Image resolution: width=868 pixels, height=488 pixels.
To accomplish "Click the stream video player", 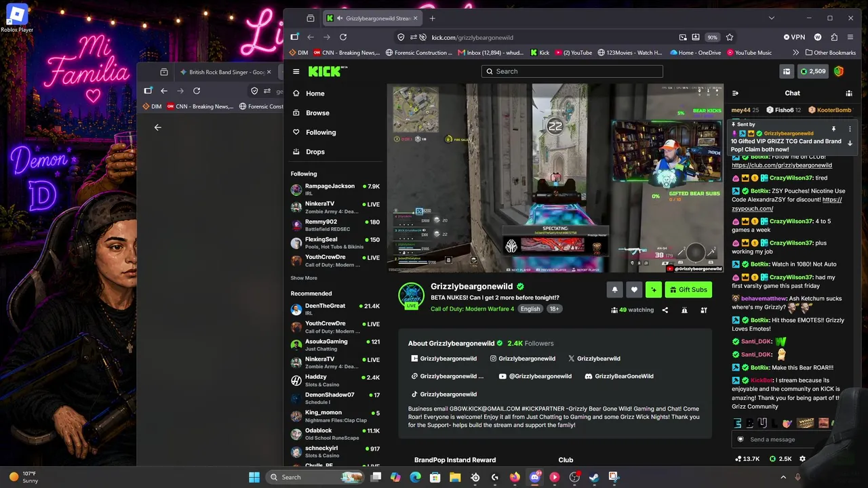I will pyautogui.click(x=555, y=178).
